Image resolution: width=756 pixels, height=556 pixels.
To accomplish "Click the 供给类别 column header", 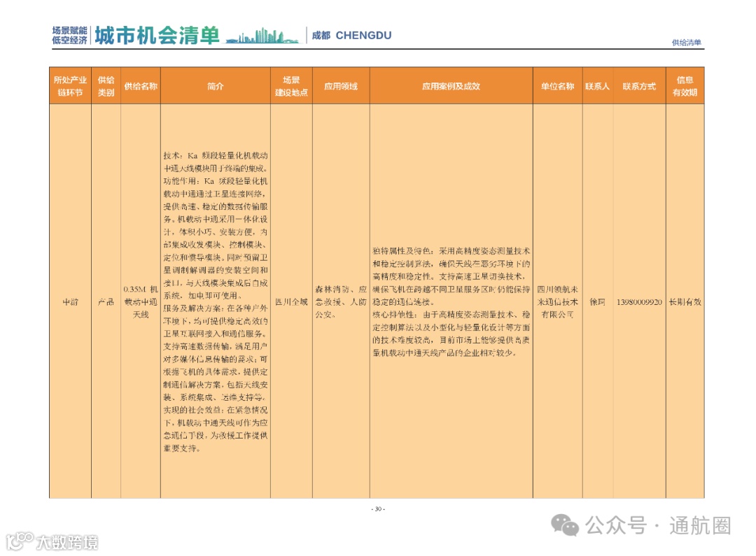I will [x=106, y=86].
